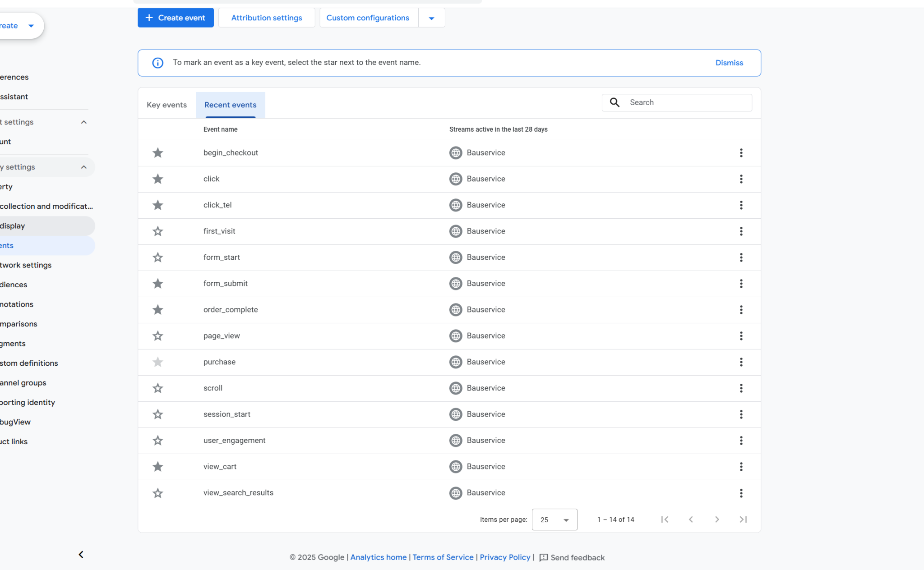Click the Send feedback icon in the footer
924x570 pixels.
544,557
